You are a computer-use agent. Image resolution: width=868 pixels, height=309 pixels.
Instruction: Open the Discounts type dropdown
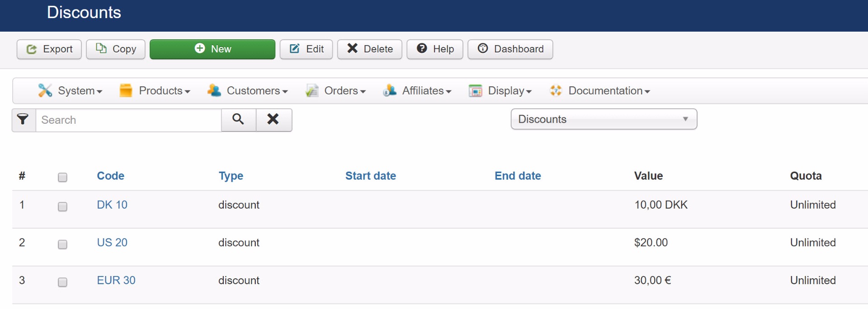coord(604,119)
